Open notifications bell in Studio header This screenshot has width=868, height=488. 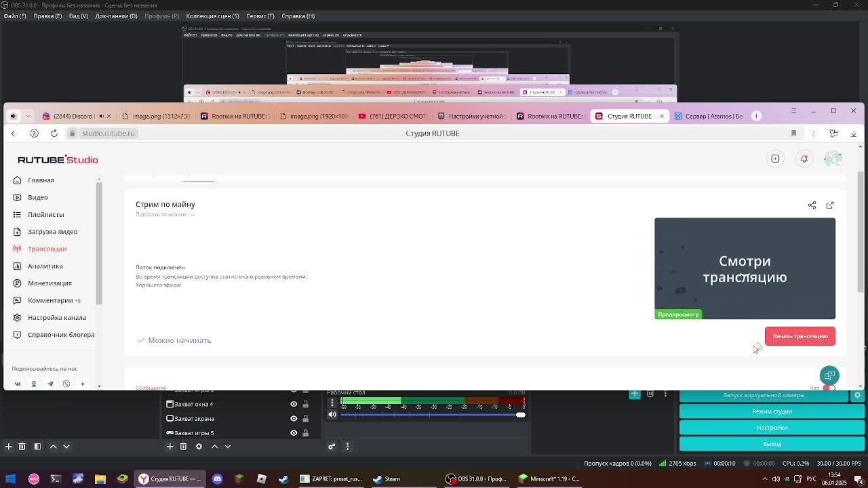tap(804, 159)
